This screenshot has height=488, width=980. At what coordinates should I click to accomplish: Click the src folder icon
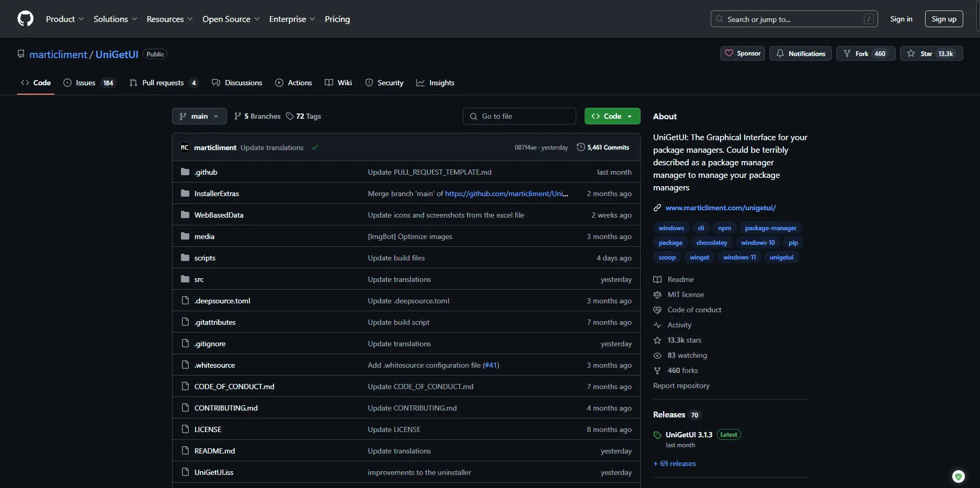tap(185, 279)
